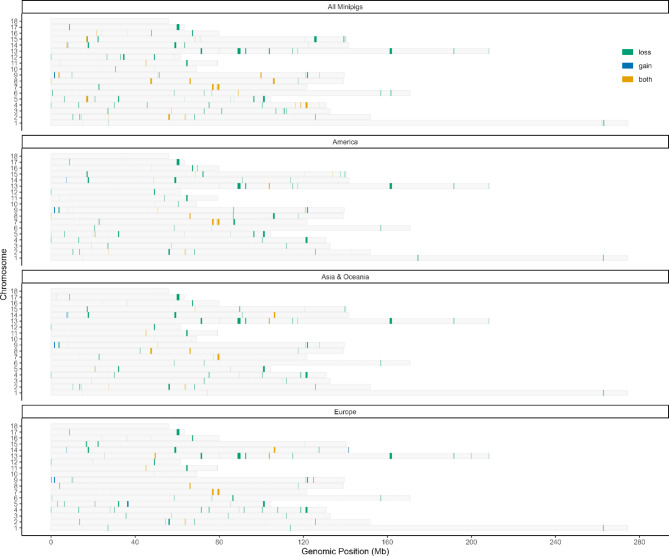The height and width of the screenshot is (556, 669).
Task: Click the blue gain marker in Europe chromosome 5
Action: click(128, 504)
